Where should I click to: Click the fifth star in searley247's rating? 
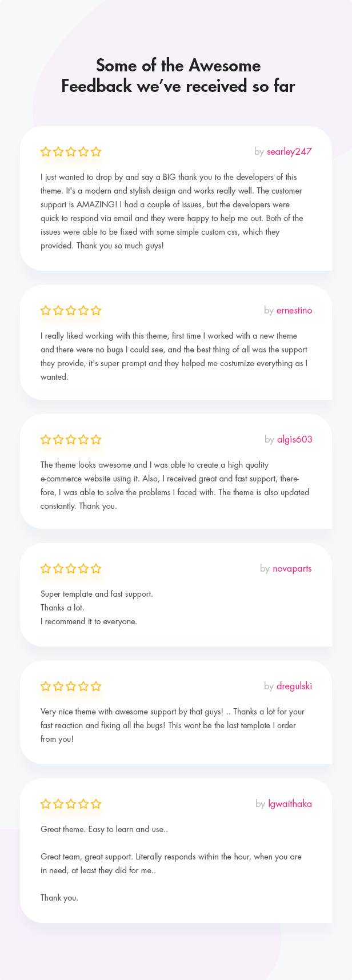tap(96, 151)
